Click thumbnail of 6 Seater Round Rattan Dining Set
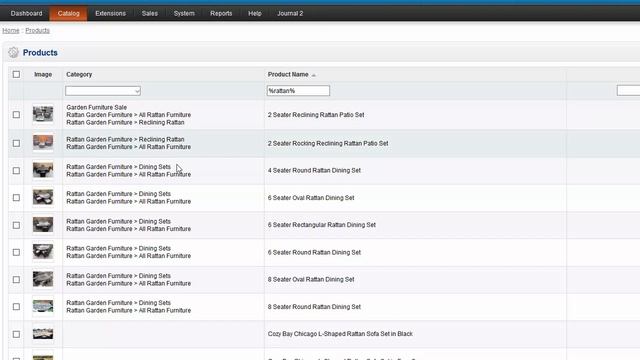This screenshot has height=360, width=640. 43,252
